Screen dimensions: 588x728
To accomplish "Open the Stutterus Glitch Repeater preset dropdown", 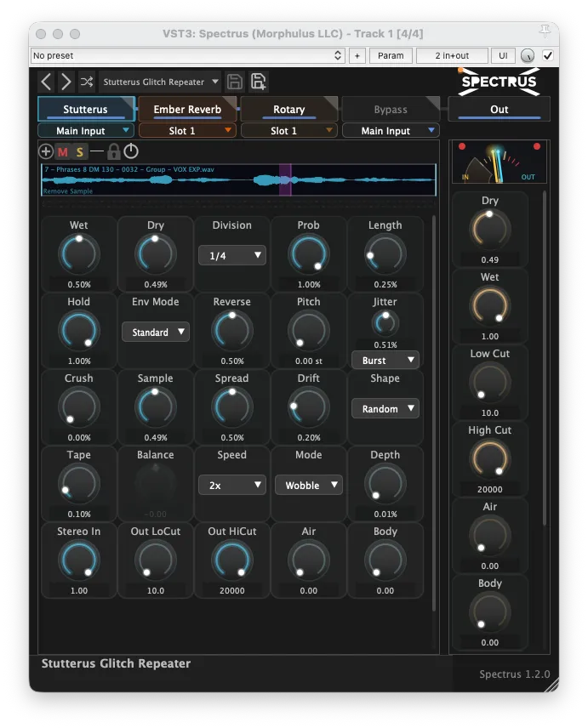I will (x=161, y=82).
